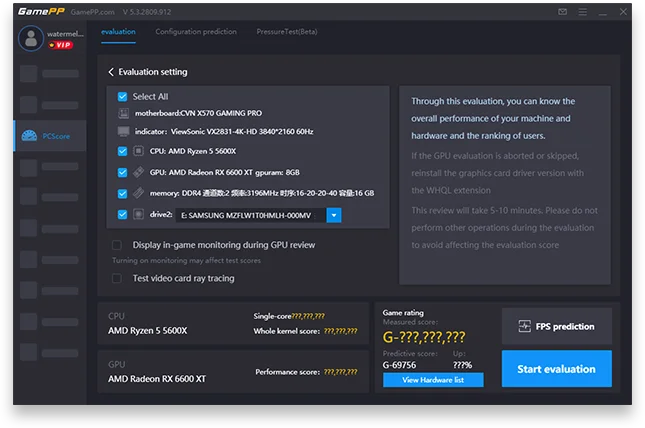Click the PCScore speedometer icon
Screen dimensions: 645x428
[29, 136]
